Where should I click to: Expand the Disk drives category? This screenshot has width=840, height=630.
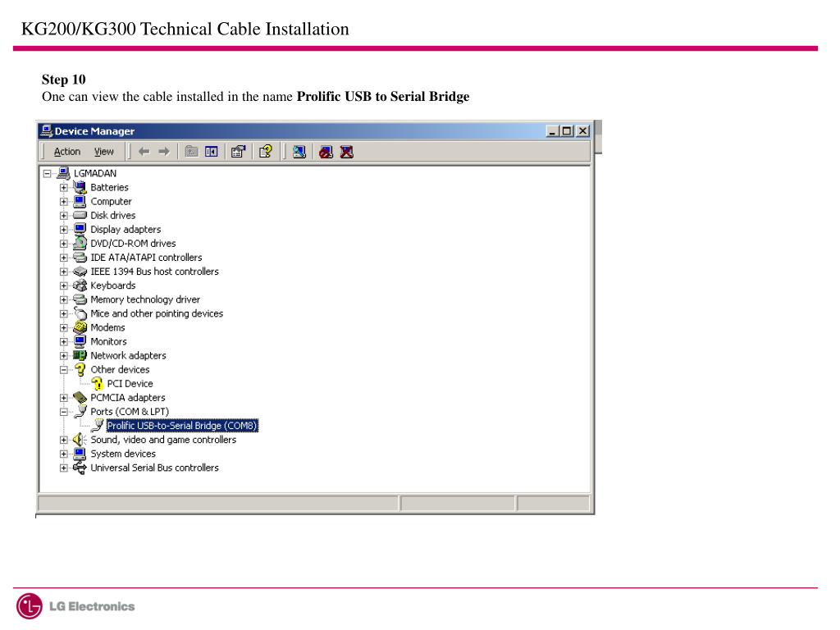click(64, 216)
